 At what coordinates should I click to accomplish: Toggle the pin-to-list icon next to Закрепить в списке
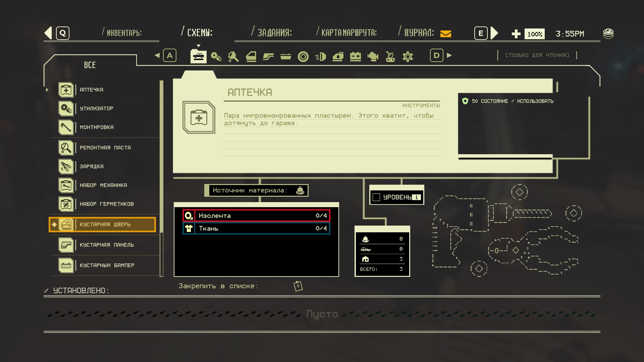(298, 286)
